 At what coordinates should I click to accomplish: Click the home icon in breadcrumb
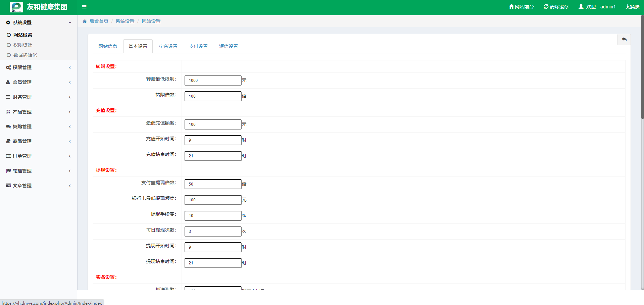(85, 21)
